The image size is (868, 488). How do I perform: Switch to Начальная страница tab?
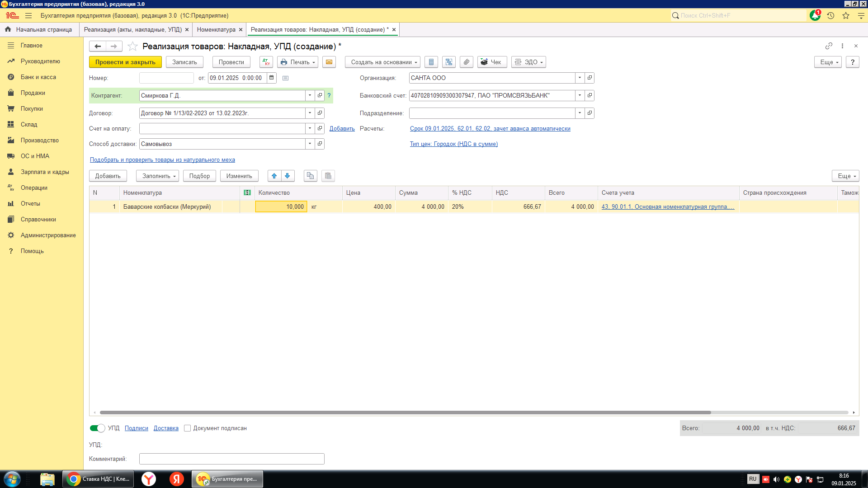(39, 29)
